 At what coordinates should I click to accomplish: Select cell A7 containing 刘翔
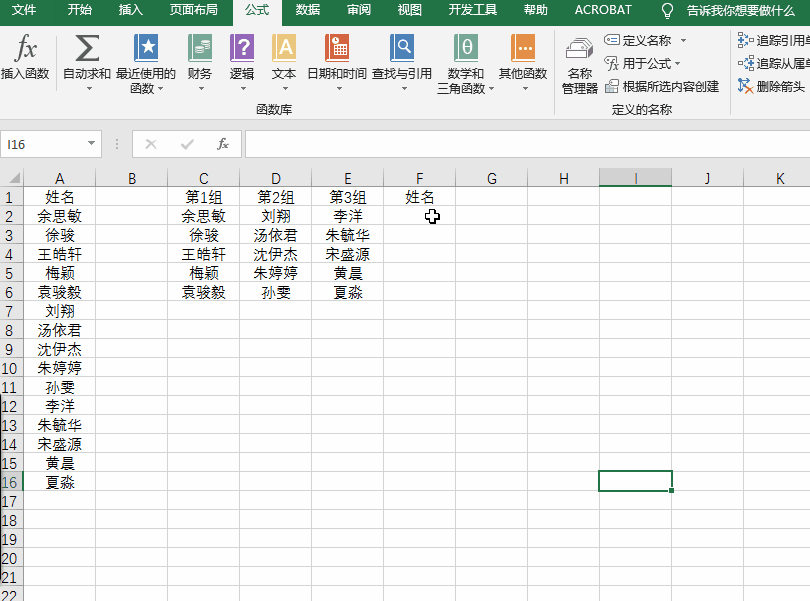coord(59,311)
